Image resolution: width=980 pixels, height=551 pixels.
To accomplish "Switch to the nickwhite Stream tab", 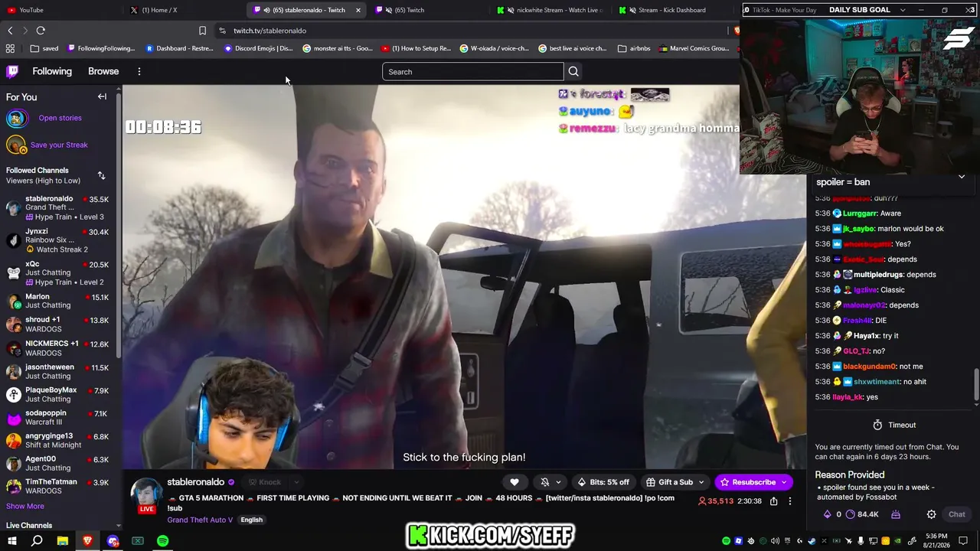I will pos(551,10).
